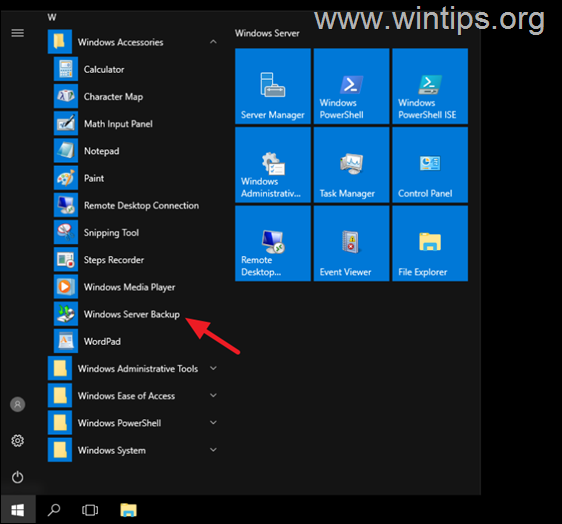Start Steps Recorder
The height and width of the screenshot is (524, 562).
pyautogui.click(x=134, y=260)
